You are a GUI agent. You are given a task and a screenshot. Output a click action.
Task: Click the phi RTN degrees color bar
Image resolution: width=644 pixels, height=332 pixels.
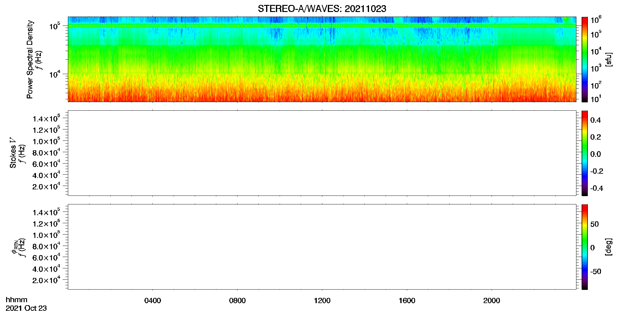(x=585, y=247)
